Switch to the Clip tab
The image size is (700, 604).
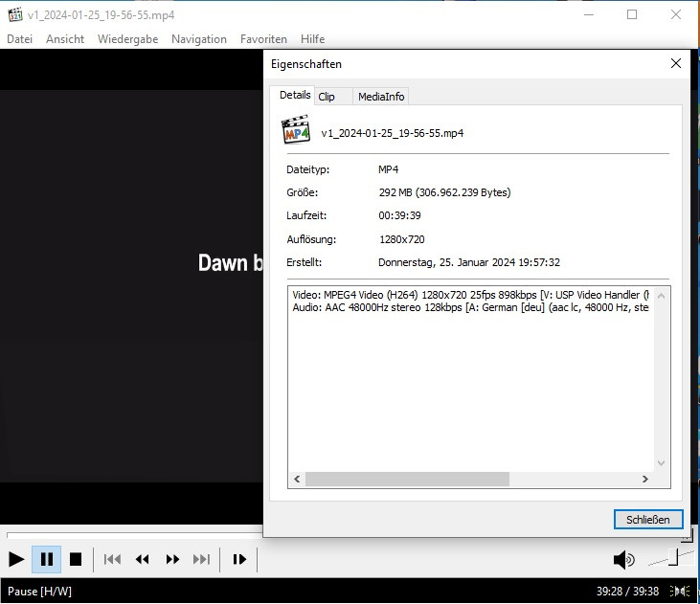(327, 97)
